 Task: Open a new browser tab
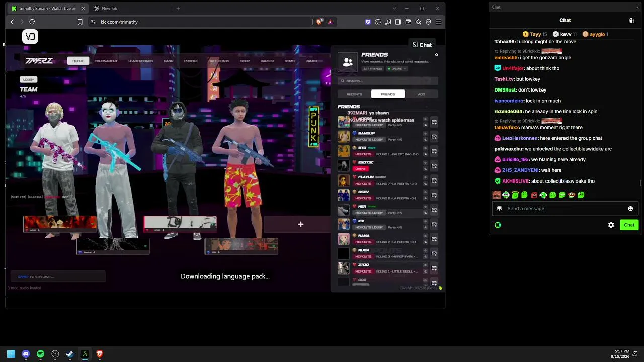(x=178, y=8)
